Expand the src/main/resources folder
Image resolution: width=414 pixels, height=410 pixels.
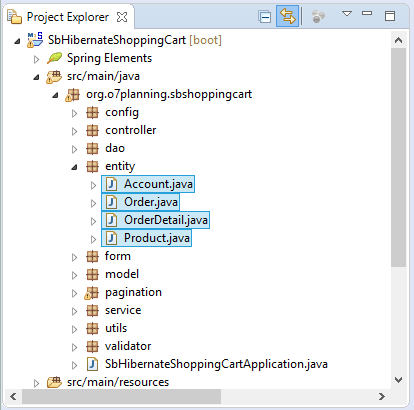point(36,383)
